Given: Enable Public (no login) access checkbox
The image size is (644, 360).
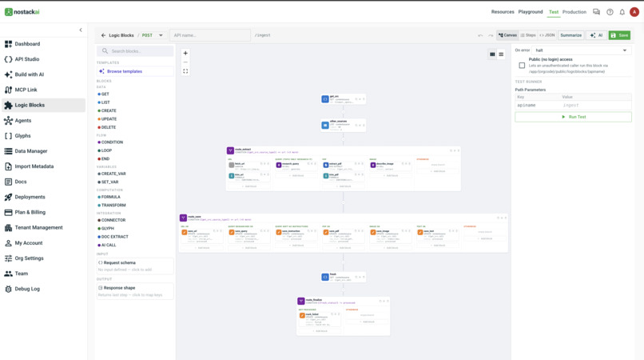Looking at the screenshot, I should click(x=522, y=66).
